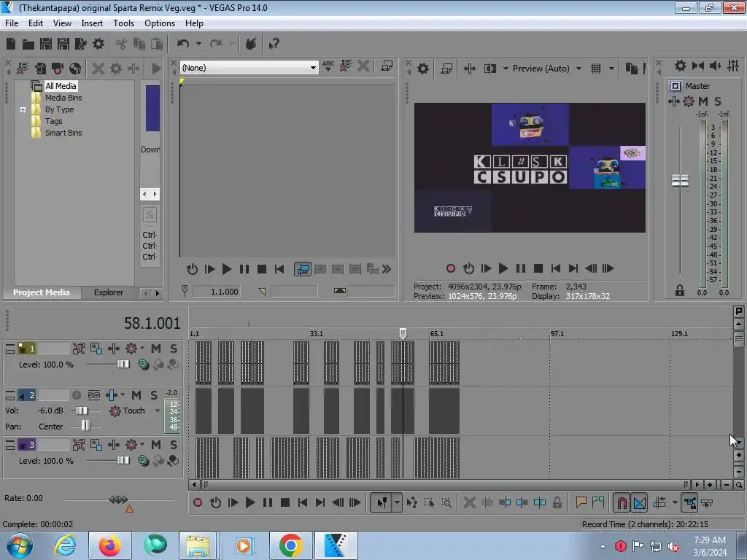747x560 pixels.
Task: Insert a region using the region icon
Action: (x=598, y=502)
